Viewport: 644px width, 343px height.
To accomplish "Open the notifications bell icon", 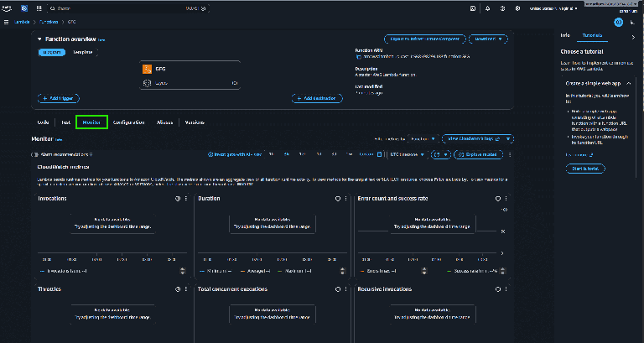I will (487, 8).
